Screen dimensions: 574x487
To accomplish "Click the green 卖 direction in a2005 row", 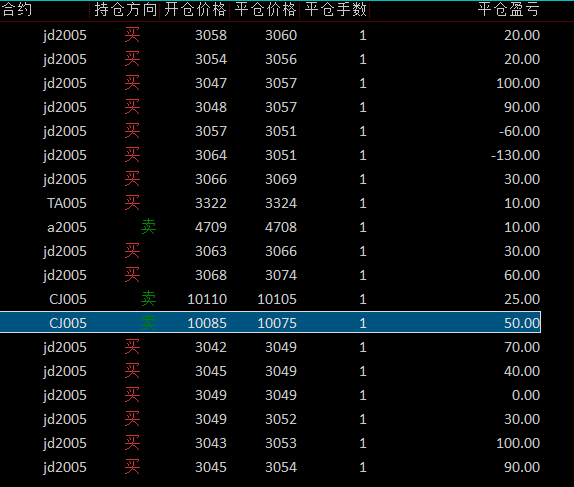I will [x=148, y=227].
